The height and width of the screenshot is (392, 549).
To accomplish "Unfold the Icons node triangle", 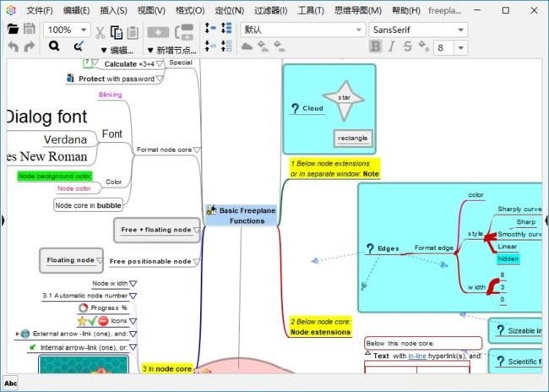I will (x=133, y=321).
